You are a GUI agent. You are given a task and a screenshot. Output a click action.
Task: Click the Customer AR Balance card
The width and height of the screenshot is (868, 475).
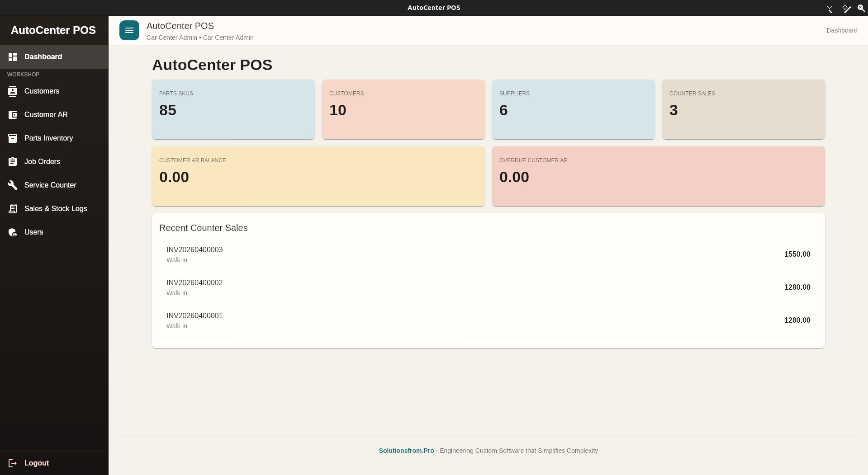318,176
